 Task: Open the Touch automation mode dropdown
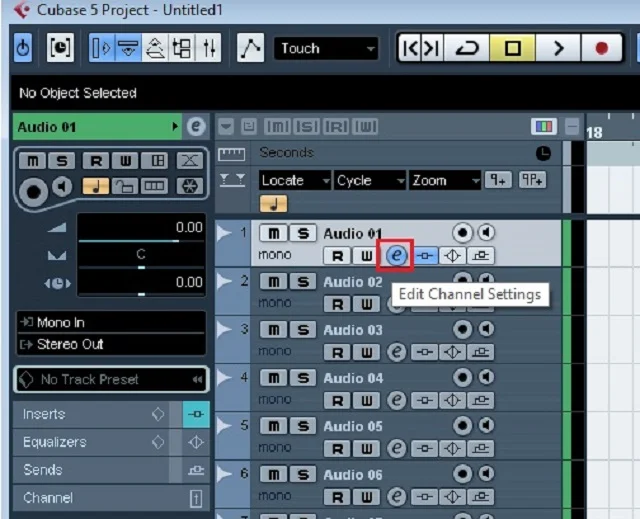(x=326, y=49)
